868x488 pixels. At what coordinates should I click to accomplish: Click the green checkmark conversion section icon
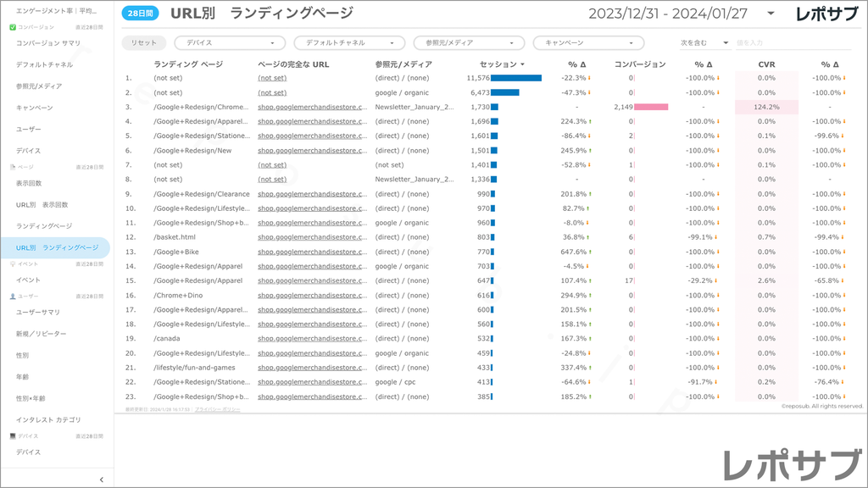(x=13, y=27)
